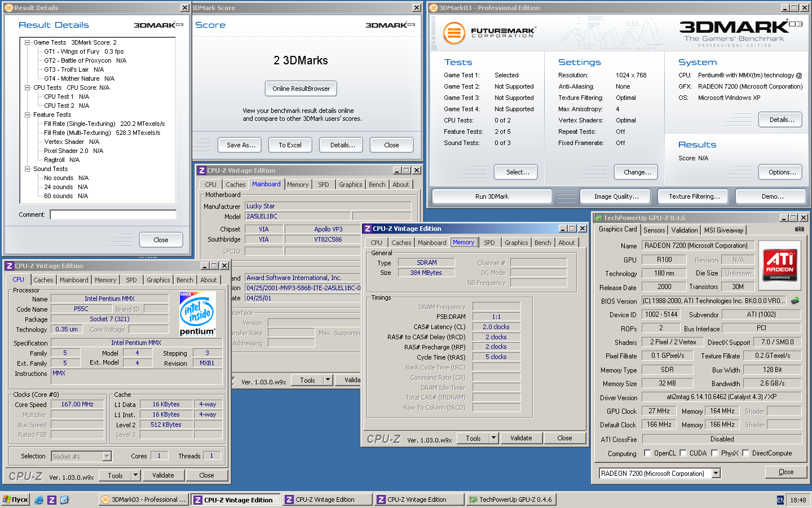The width and height of the screenshot is (812, 508).
Task: Click the Texture Filtering... button
Action: pos(694,196)
